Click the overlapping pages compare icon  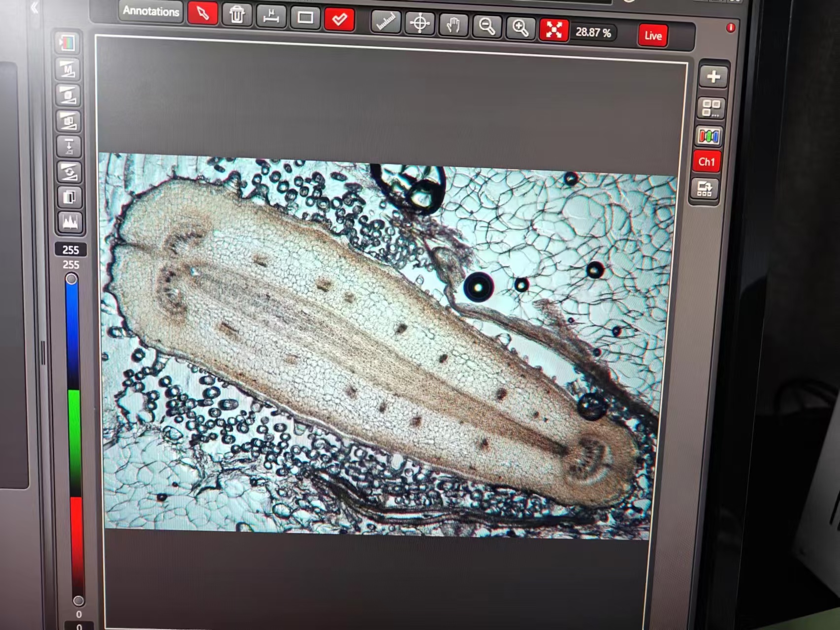[70, 197]
